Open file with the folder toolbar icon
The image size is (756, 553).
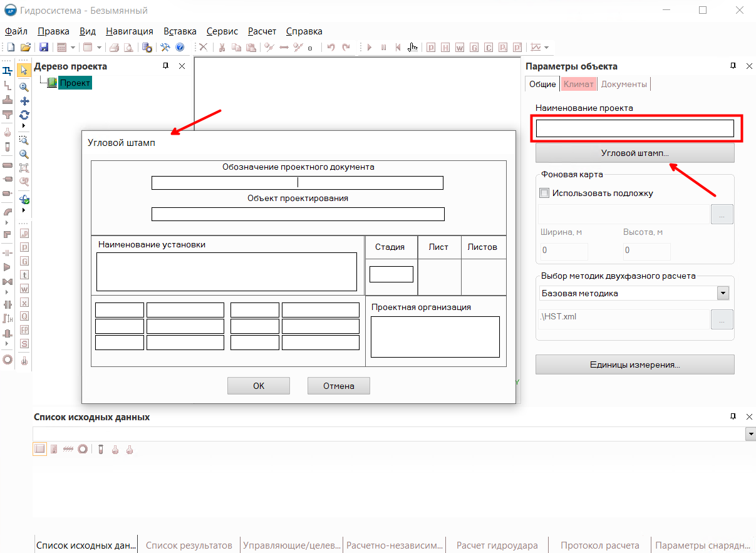click(26, 48)
